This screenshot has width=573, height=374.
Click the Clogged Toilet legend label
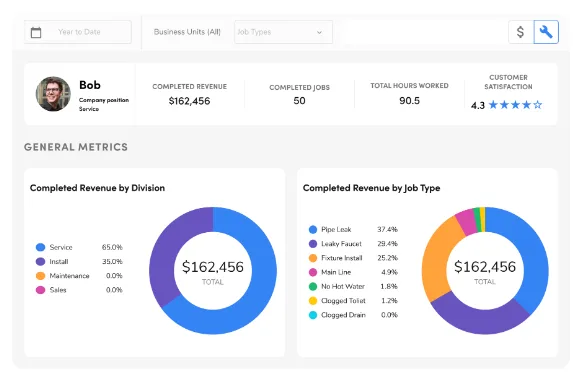pos(343,301)
